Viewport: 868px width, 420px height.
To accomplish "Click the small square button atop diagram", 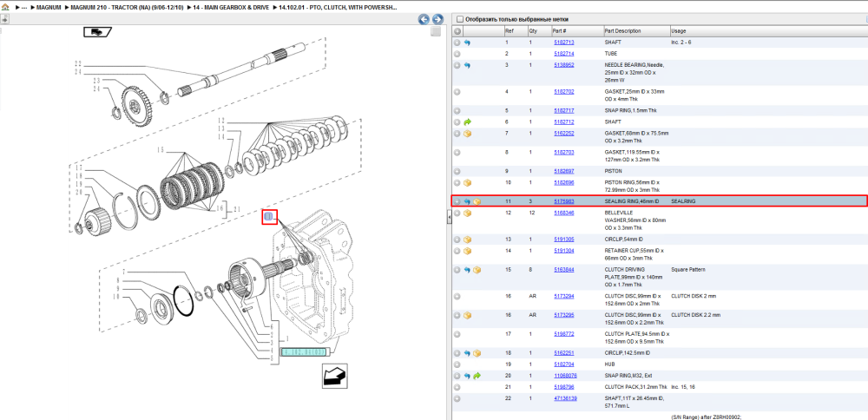I will click(x=437, y=31).
